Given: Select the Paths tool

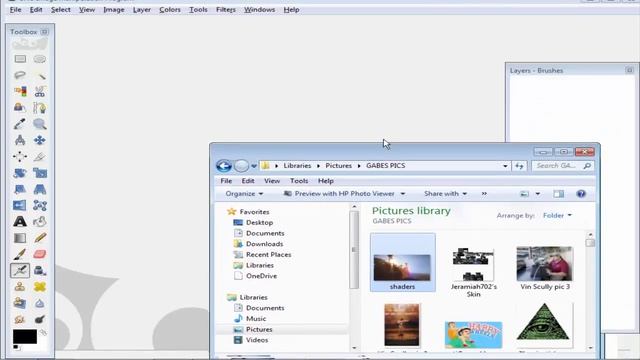Looking at the screenshot, I should (x=40, y=108).
